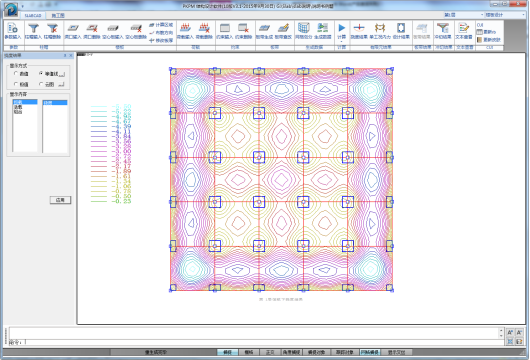
Task: Click the 网格划分 mesh generation icon
Action: coord(304,31)
